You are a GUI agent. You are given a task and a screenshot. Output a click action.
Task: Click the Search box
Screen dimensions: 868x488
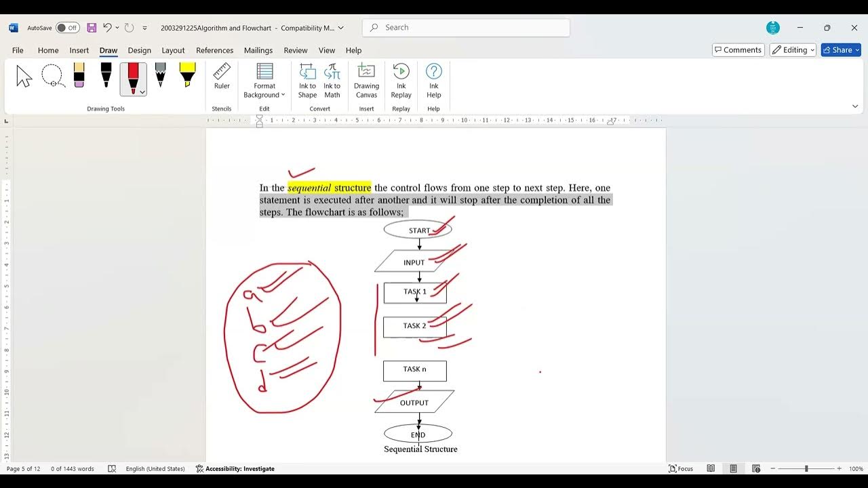tap(466, 28)
